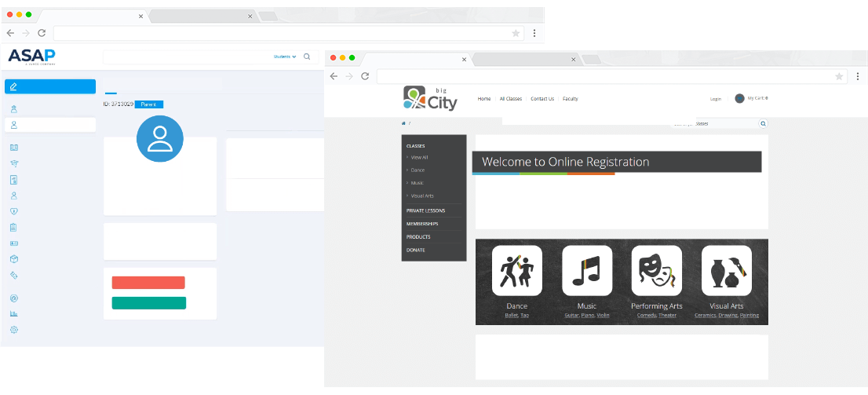Open Memberships in the side menu
This screenshot has width=868, height=395.
[422, 224]
